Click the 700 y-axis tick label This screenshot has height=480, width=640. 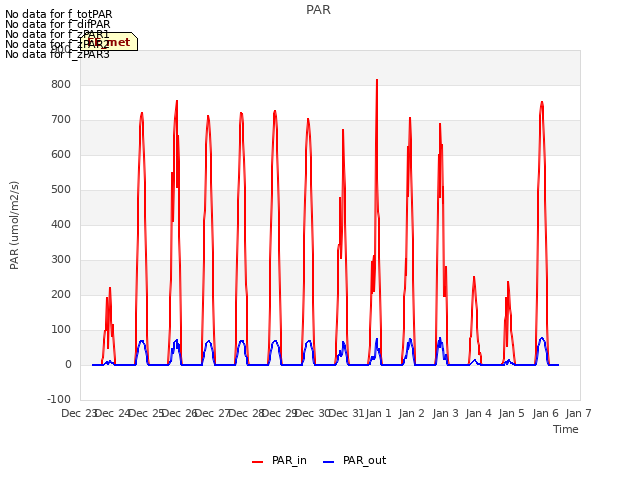(x=61, y=120)
